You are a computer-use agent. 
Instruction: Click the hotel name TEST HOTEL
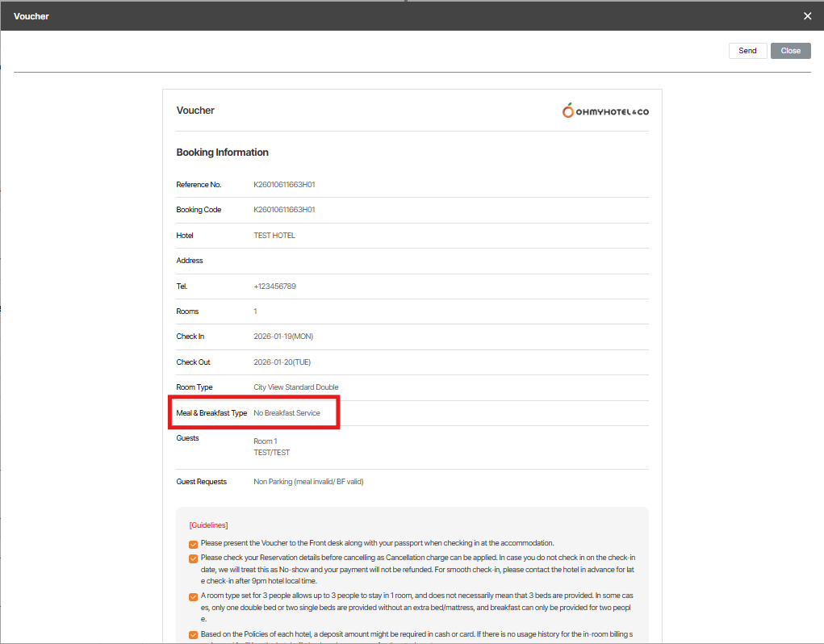[x=274, y=236]
